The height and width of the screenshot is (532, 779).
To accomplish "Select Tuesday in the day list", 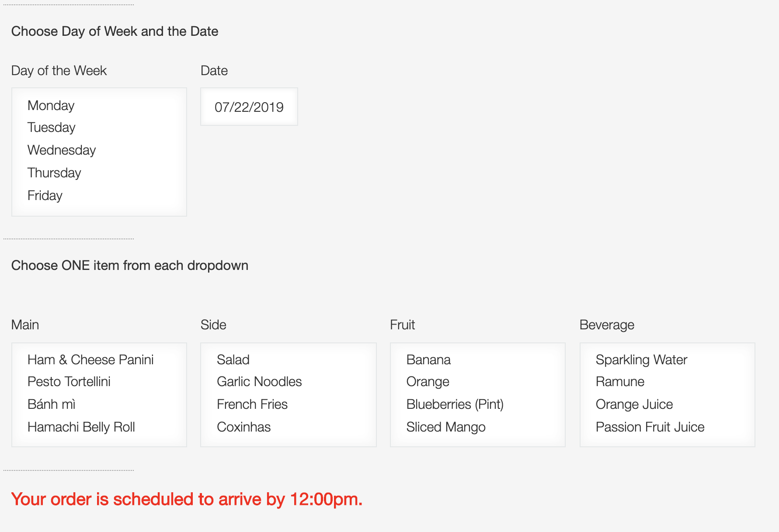I will (51, 128).
